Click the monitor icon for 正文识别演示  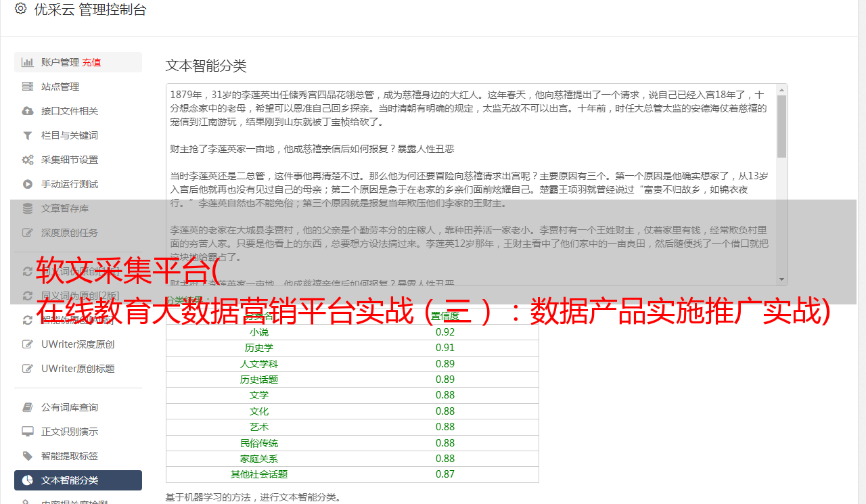28,432
